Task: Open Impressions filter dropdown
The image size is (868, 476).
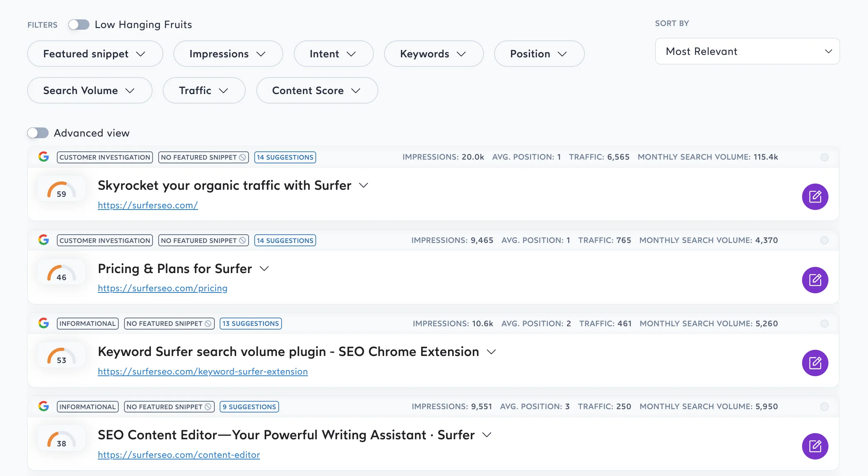Action: (228, 54)
